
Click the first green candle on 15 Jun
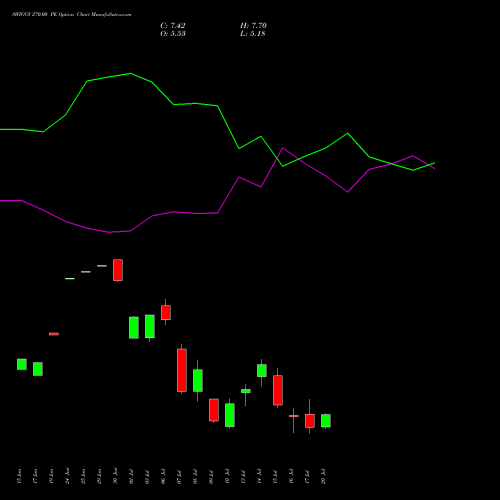(22, 364)
